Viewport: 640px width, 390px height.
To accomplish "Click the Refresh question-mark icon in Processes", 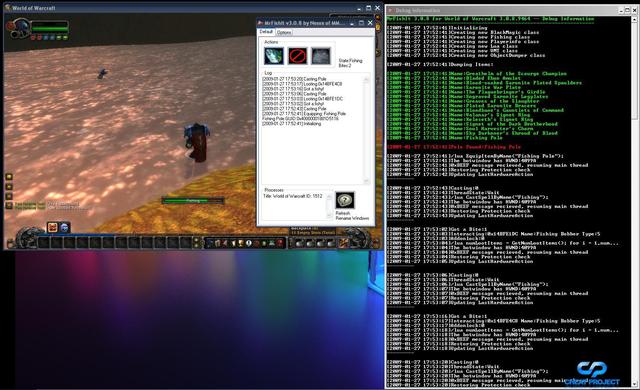I will [x=345, y=200].
